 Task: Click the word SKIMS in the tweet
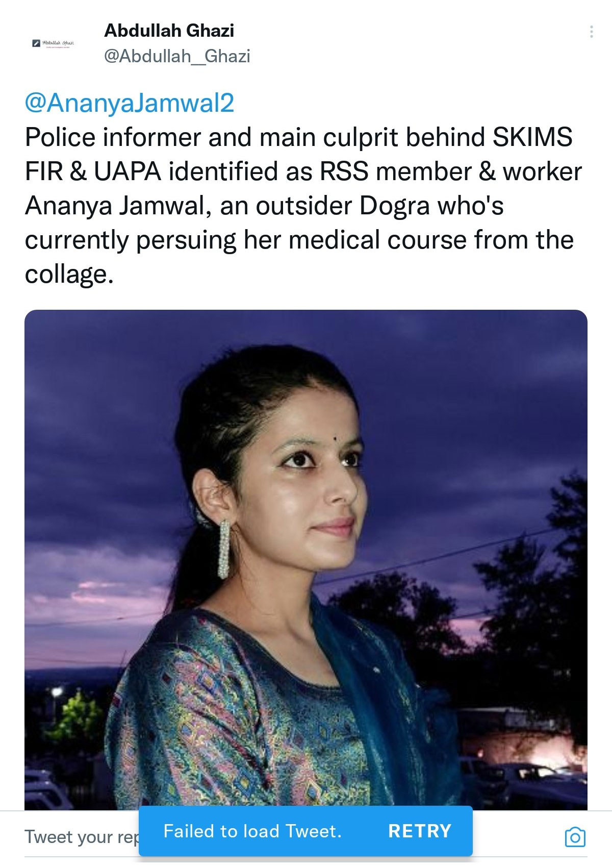532,137
